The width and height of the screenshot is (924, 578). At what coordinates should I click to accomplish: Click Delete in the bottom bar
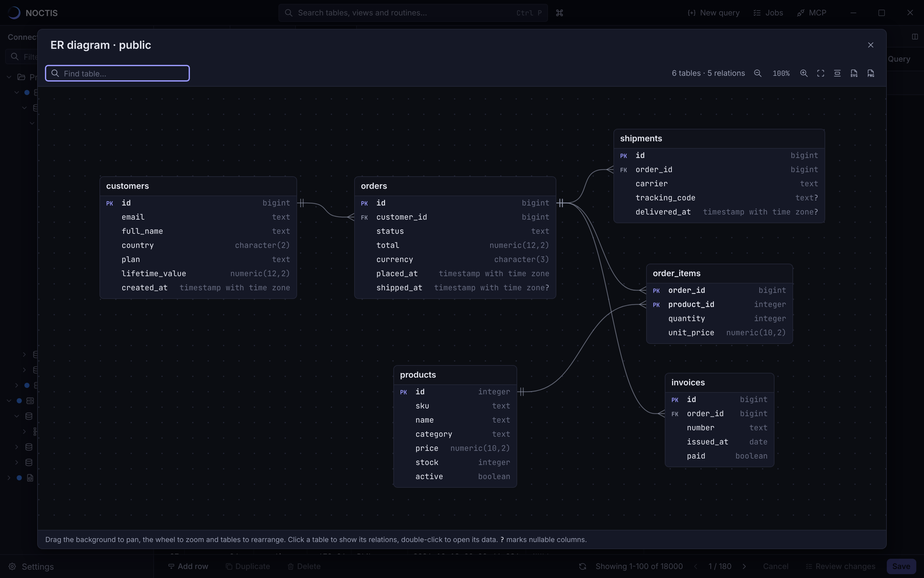(304, 566)
